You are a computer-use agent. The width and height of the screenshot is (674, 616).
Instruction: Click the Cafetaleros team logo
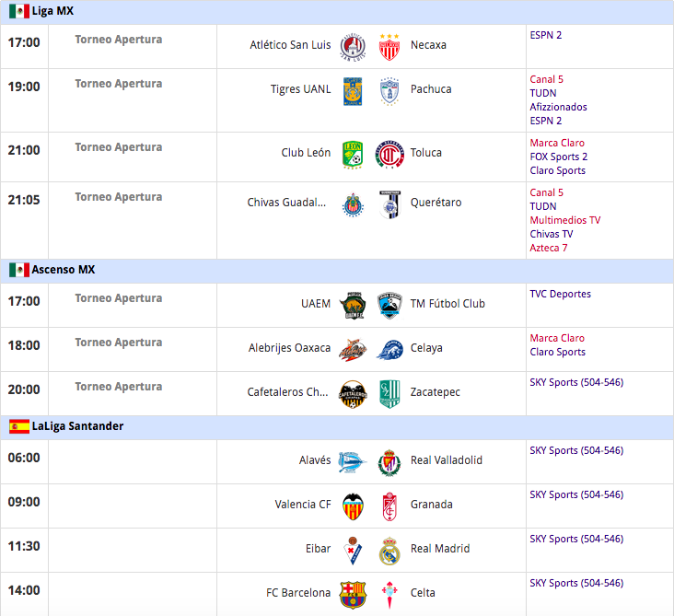[x=353, y=394]
